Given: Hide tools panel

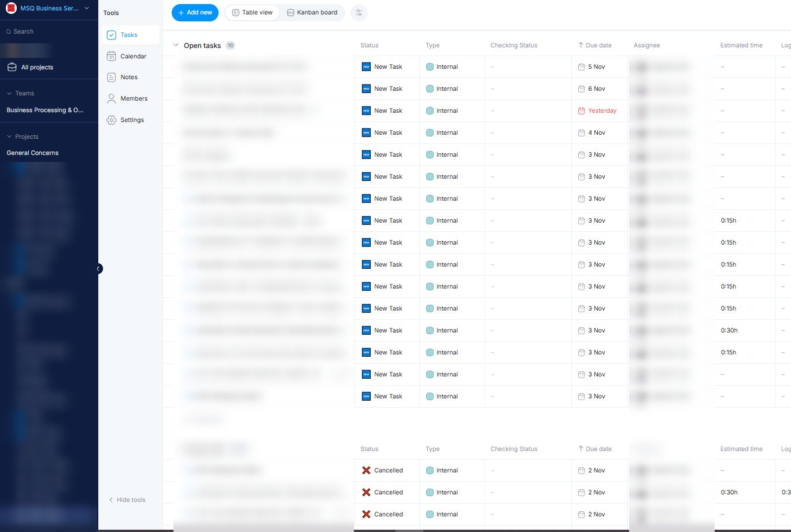Looking at the screenshot, I should tap(127, 500).
